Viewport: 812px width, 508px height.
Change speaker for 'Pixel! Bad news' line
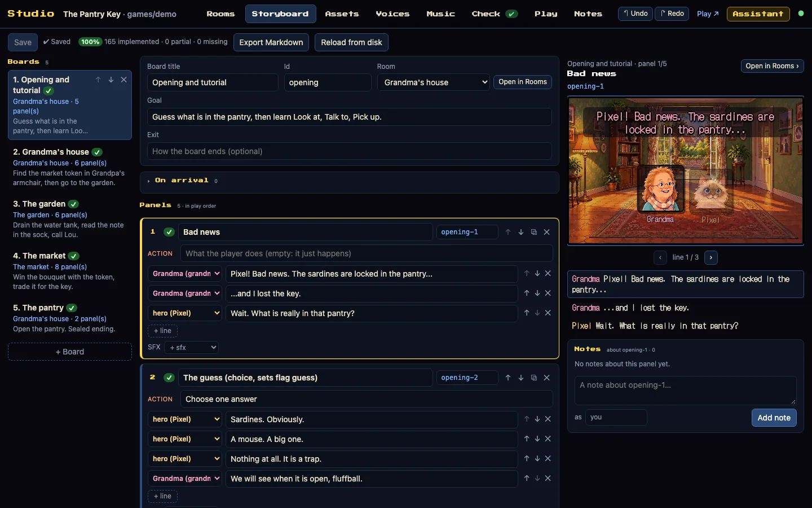click(185, 274)
